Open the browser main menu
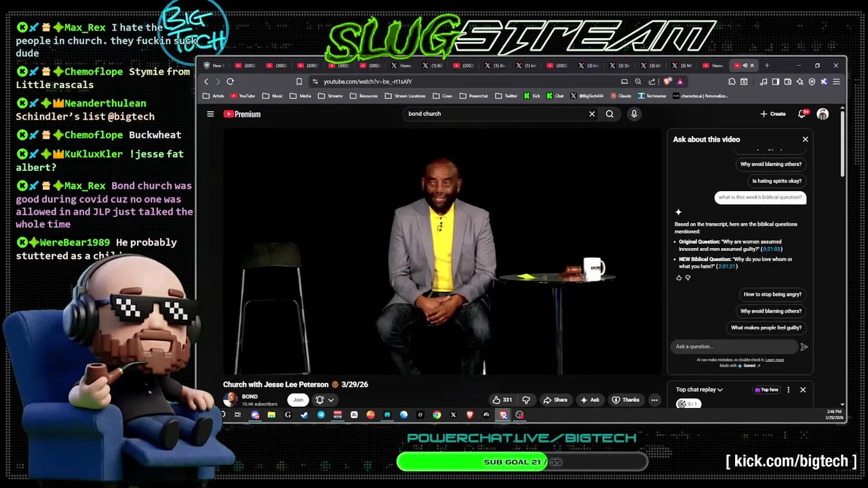The width and height of the screenshot is (868, 488). [836, 81]
